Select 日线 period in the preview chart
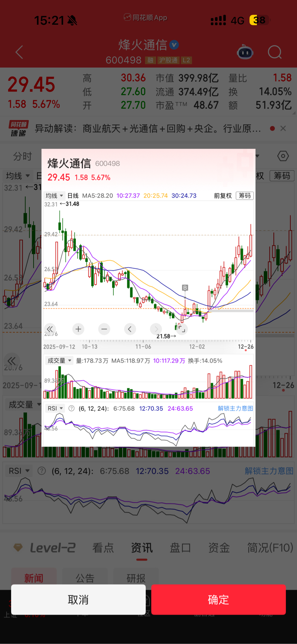This screenshot has width=297, height=644. pos(73,196)
